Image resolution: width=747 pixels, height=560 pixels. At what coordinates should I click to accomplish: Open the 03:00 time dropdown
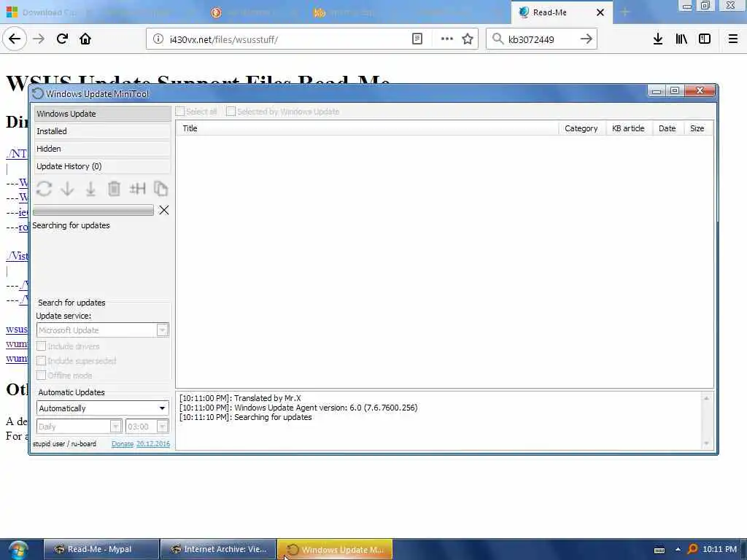click(147, 426)
